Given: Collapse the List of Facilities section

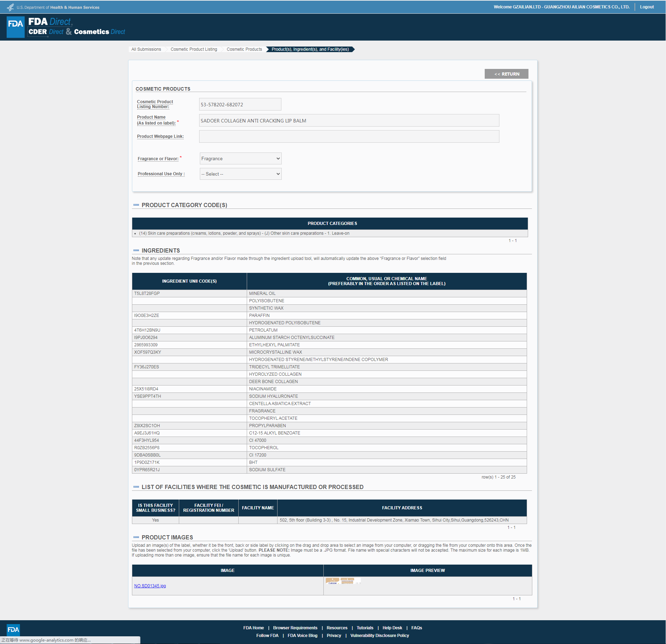Looking at the screenshot, I should click(136, 487).
